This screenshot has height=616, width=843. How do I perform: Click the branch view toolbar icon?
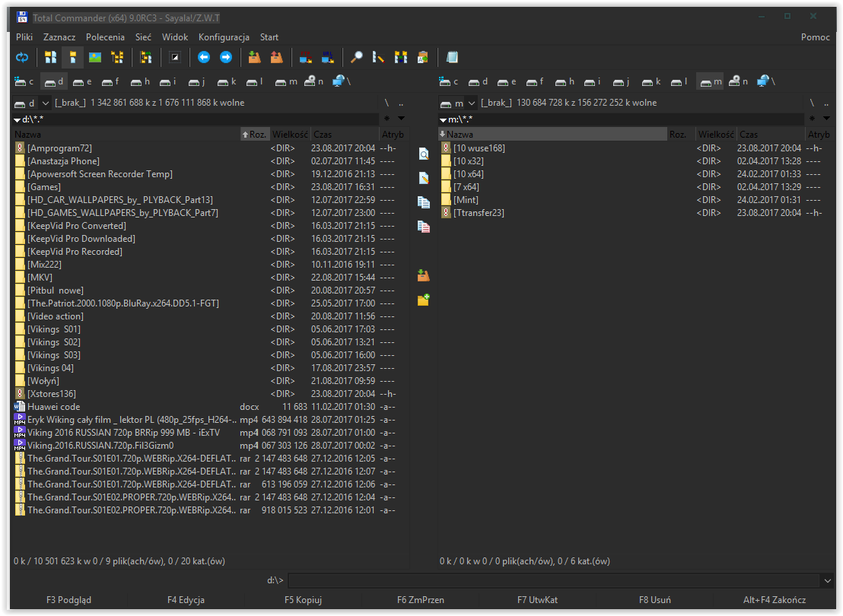[x=145, y=57]
